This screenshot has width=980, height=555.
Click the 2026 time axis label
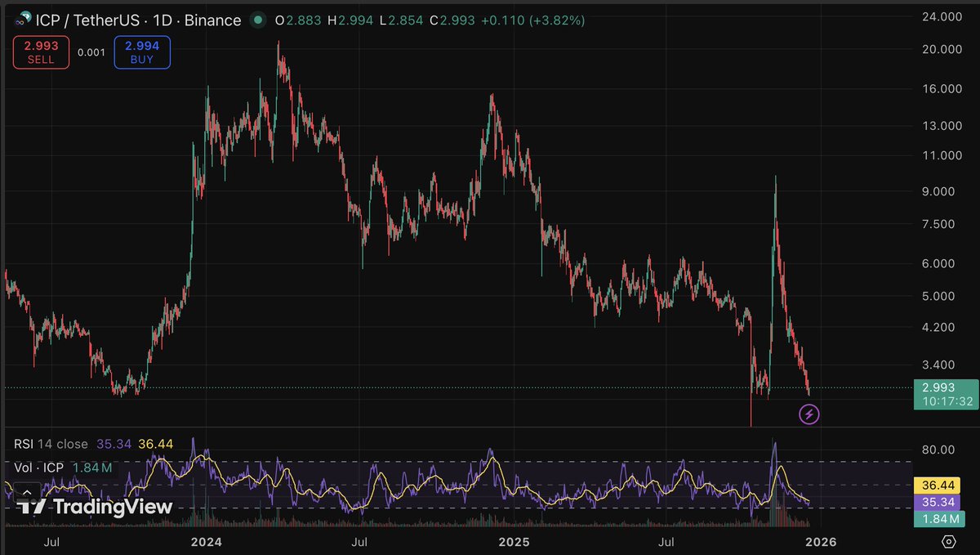tap(821, 541)
